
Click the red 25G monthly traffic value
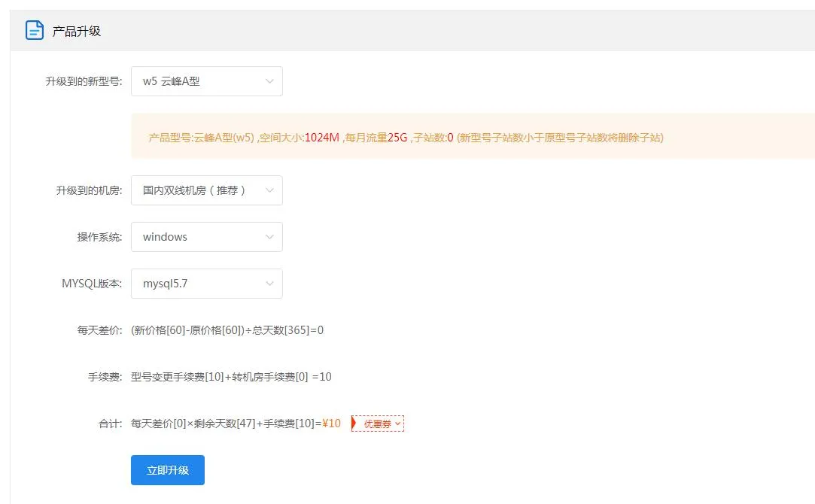(x=397, y=138)
